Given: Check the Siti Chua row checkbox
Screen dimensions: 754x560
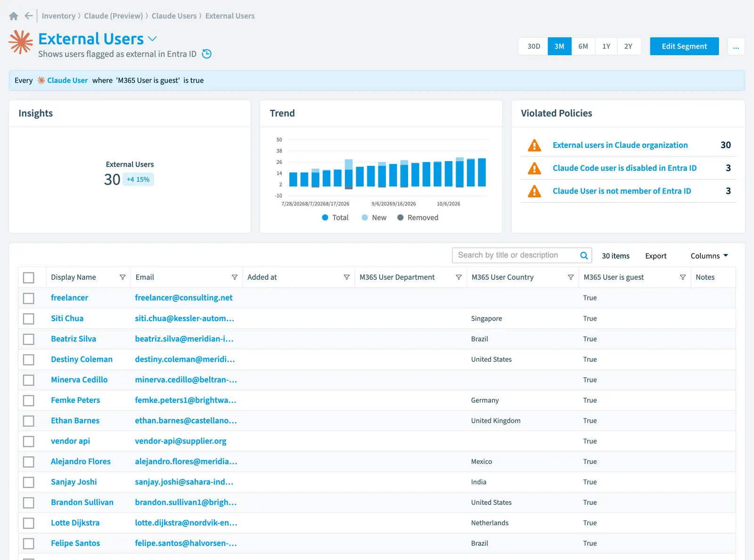Looking at the screenshot, I should (29, 319).
